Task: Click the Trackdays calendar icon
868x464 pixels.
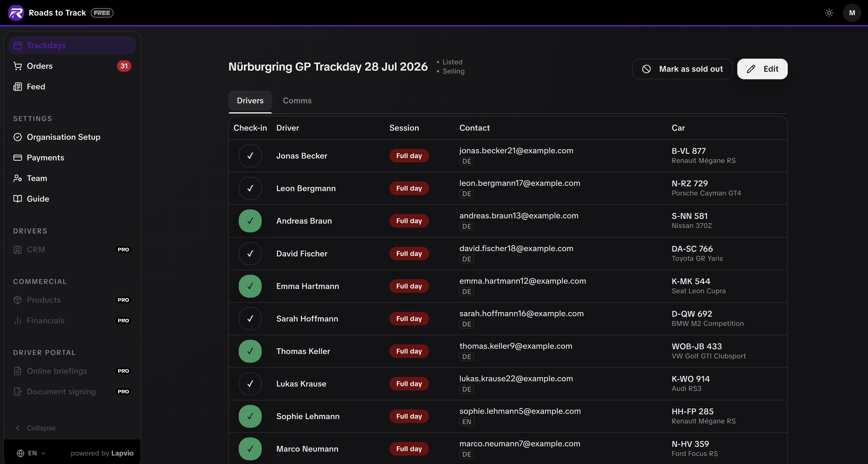Action: [x=17, y=45]
